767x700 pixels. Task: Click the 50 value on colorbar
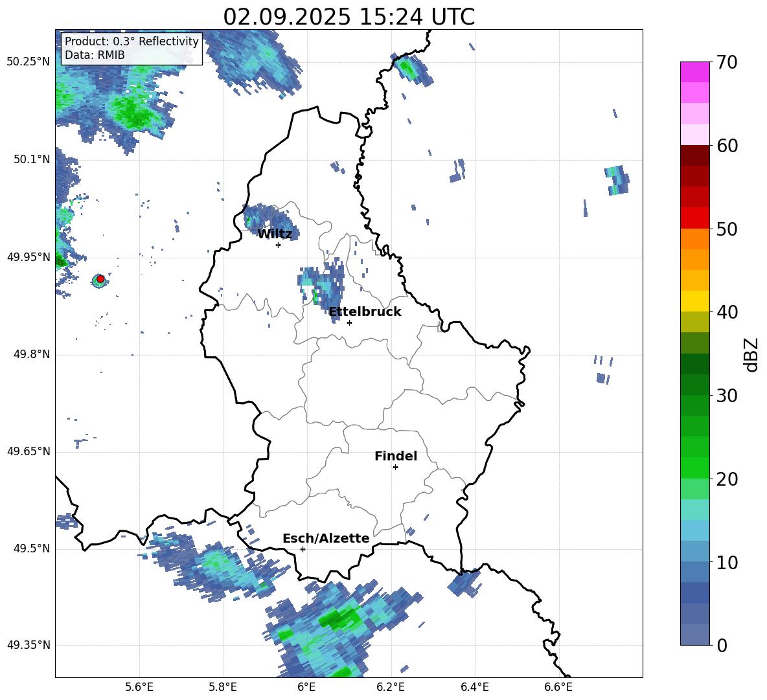pos(727,229)
